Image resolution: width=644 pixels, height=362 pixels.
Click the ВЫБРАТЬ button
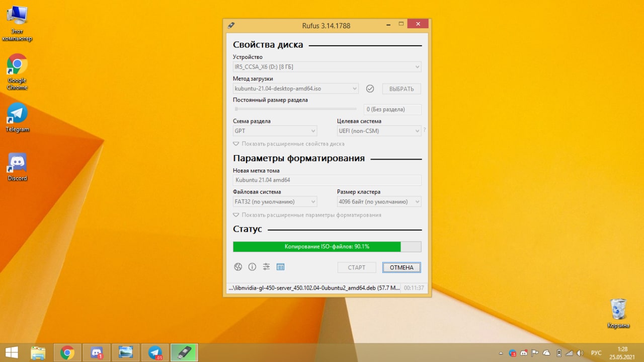pyautogui.click(x=401, y=89)
